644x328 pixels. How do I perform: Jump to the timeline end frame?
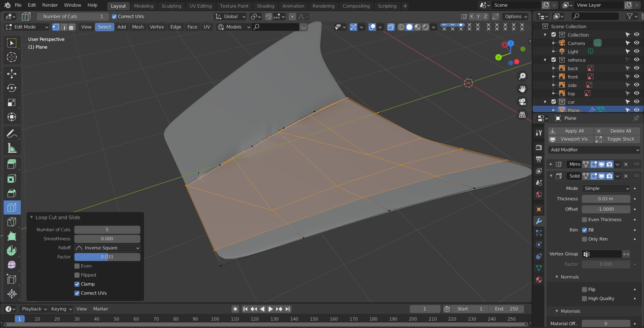[287, 309]
